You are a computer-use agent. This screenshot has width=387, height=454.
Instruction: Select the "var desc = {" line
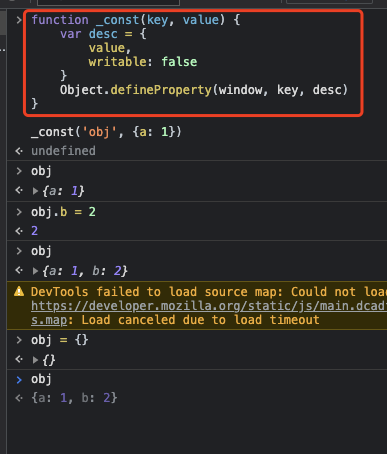point(103,34)
